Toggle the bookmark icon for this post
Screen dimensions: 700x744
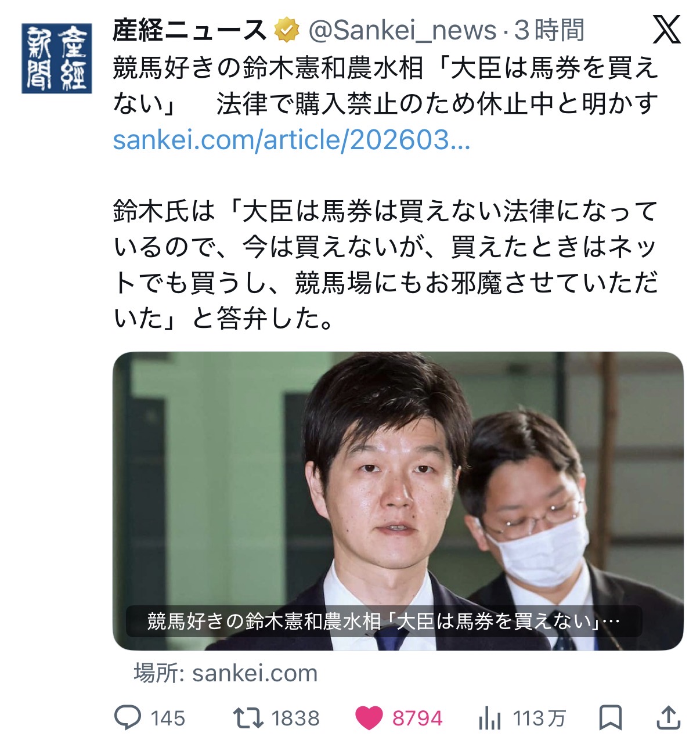pyautogui.click(x=611, y=718)
